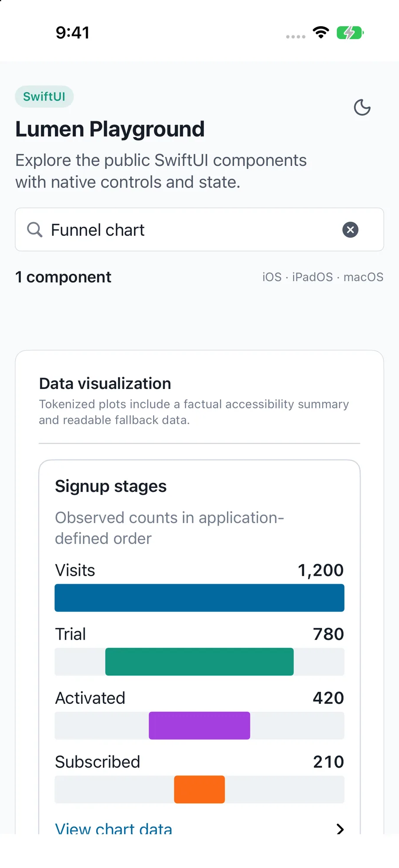
Task: Click the Lumen Playground title
Action: (x=110, y=130)
